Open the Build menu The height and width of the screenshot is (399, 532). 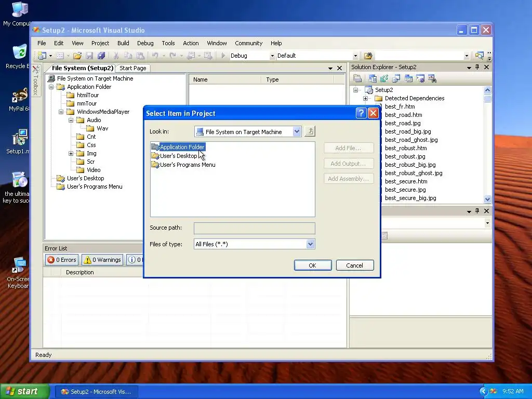coord(123,43)
